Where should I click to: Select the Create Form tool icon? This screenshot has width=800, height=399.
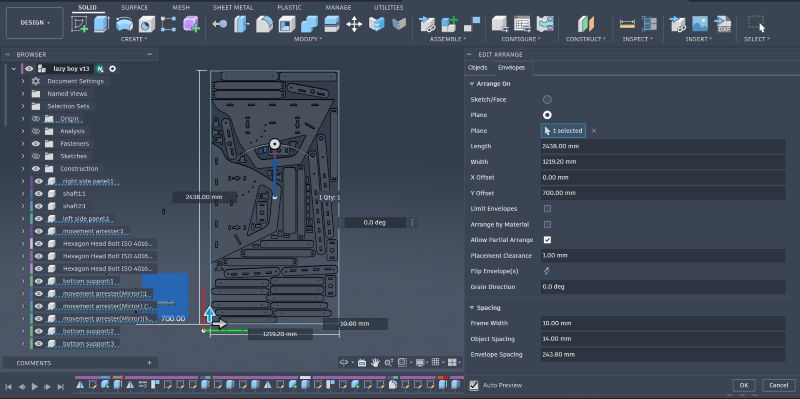point(191,23)
